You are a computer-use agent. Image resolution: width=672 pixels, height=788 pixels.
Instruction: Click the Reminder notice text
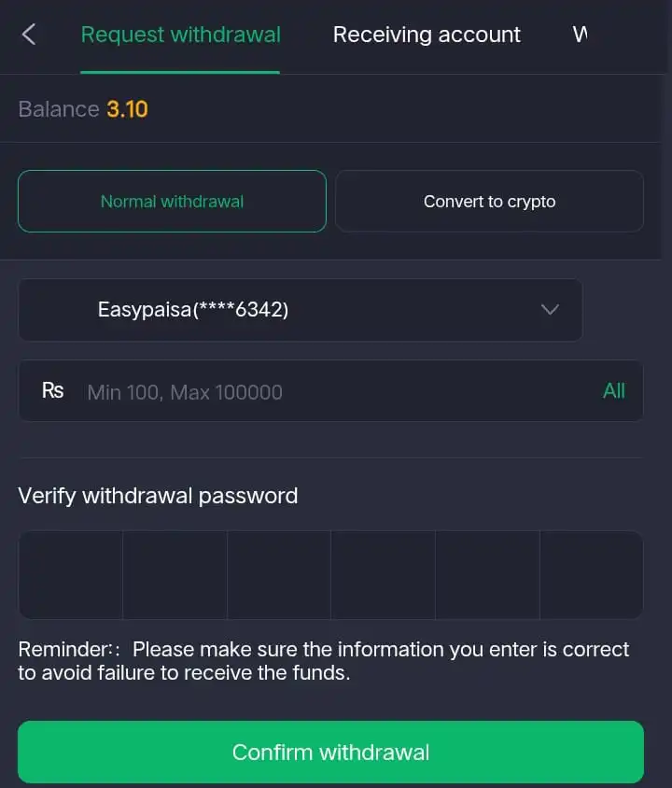pyautogui.click(x=323, y=660)
